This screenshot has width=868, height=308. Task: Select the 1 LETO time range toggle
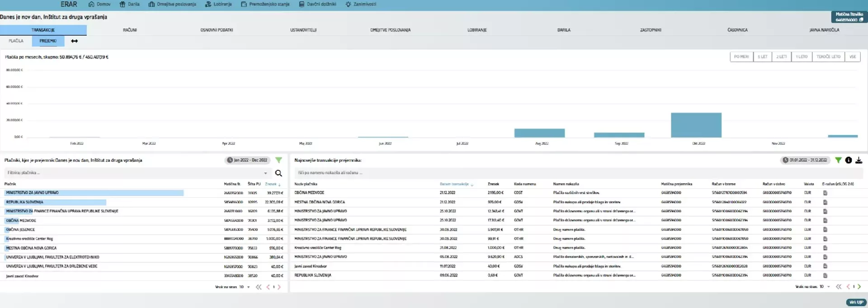click(802, 57)
